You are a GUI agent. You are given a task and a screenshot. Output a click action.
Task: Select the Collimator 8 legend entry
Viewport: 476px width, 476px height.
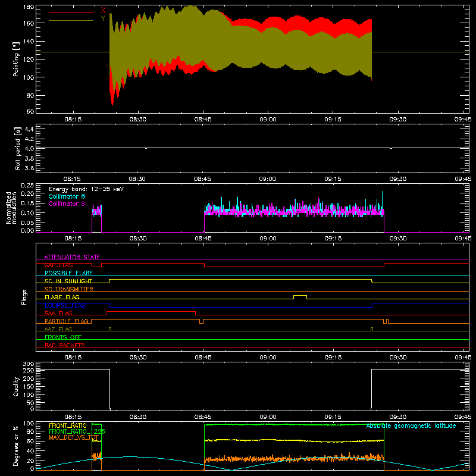(67, 196)
